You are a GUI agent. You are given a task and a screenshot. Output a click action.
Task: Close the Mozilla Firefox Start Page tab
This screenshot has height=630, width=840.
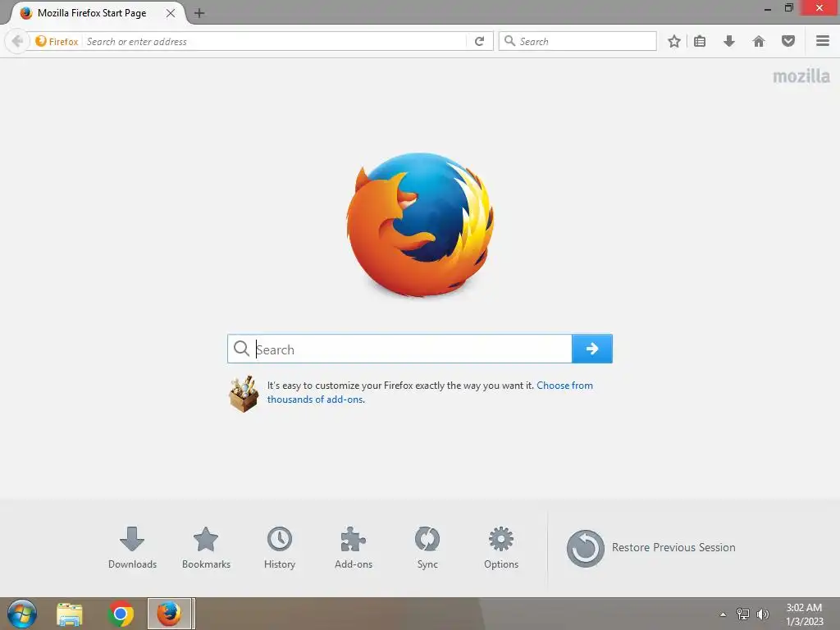pos(171,13)
